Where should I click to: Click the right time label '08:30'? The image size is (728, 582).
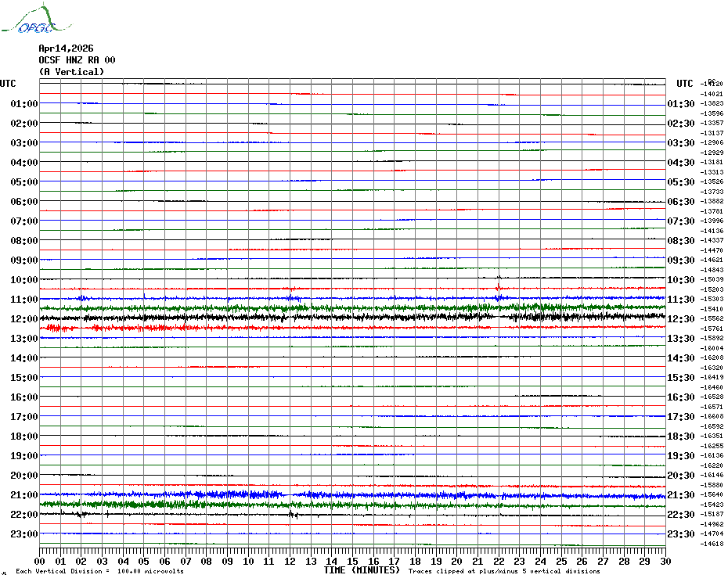[x=681, y=240]
